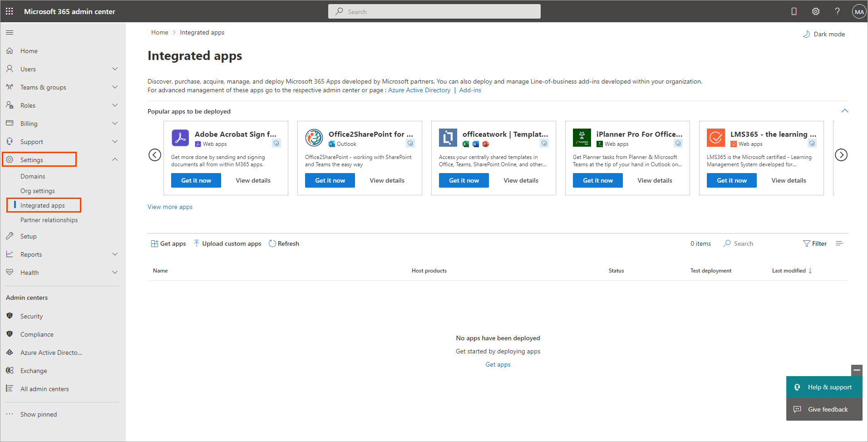This screenshot has width=868, height=442.
Task: Open the mobile device icon in top bar
Action: pos(794,11)
